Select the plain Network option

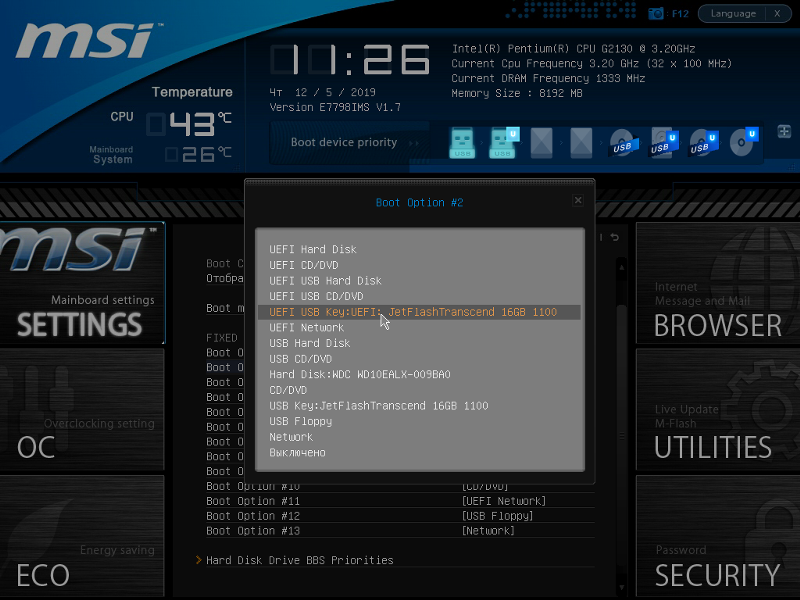[x=419, y=437]
